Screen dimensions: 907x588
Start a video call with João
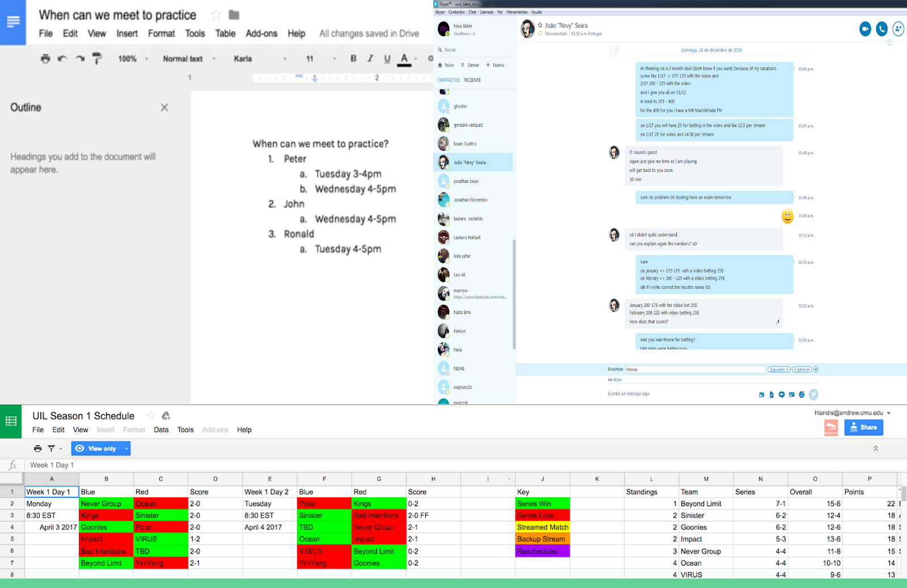pyautogui.click(x=865, y=29)
